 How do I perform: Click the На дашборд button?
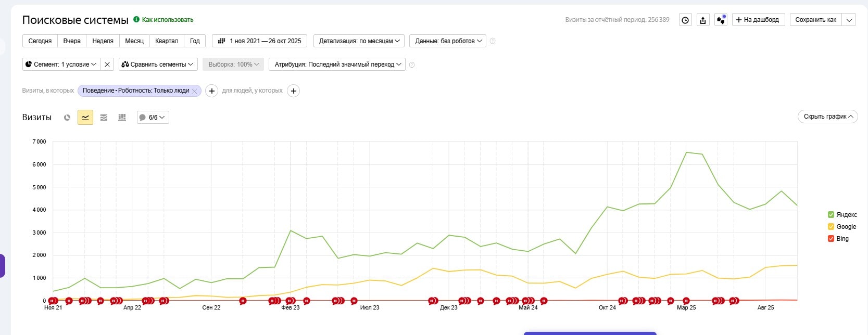click(758, 20)
